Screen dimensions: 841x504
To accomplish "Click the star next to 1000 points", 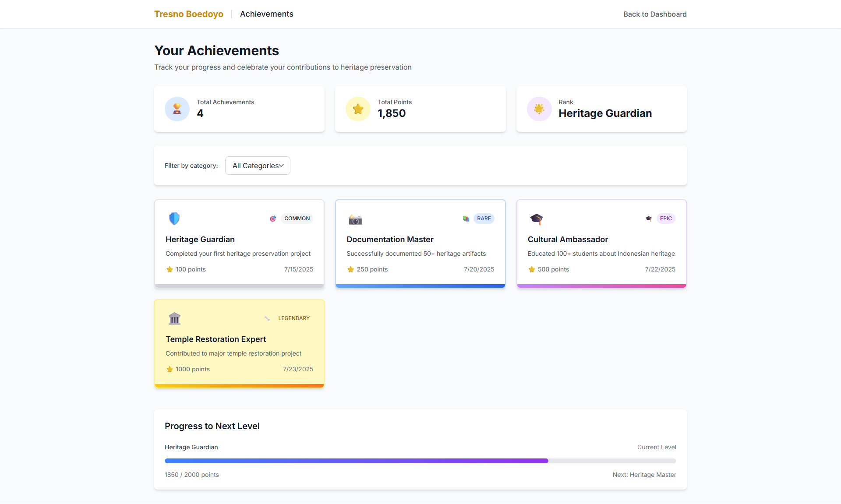I will click(x=170, y=369).
